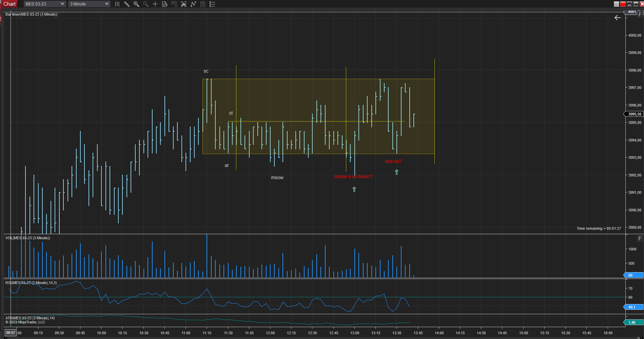The height and width of the screenshot is (339, 644).
Task: Open the strategies clipboard icon
Action: (203, 4)
